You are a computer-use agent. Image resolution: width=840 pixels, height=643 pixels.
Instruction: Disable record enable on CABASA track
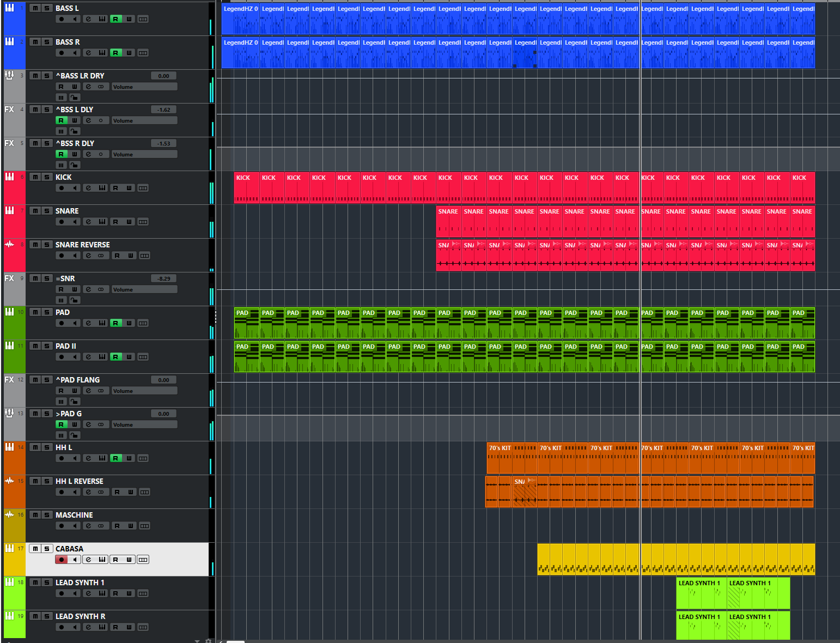click(61, 560)
